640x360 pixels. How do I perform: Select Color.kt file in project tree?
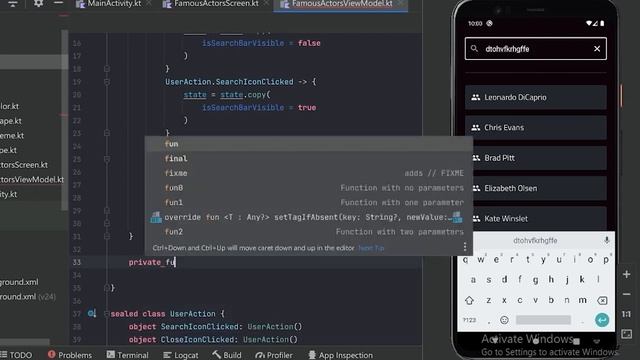tap(9, 106)
